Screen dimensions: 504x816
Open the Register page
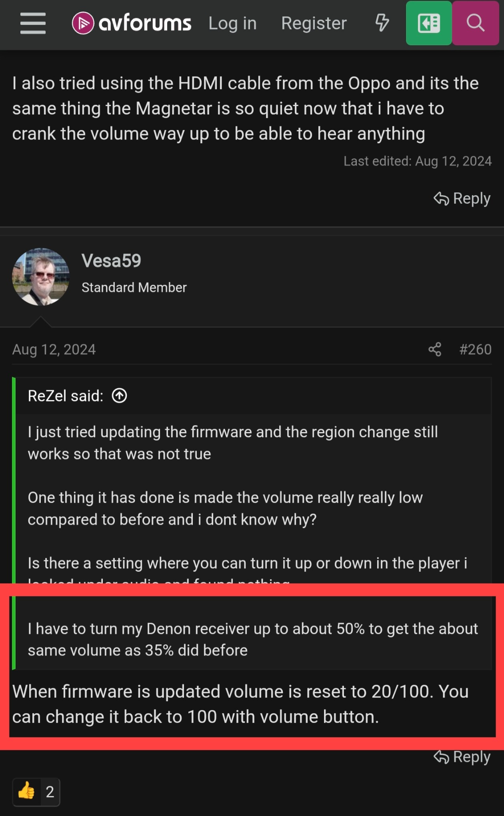pos(314,23)
